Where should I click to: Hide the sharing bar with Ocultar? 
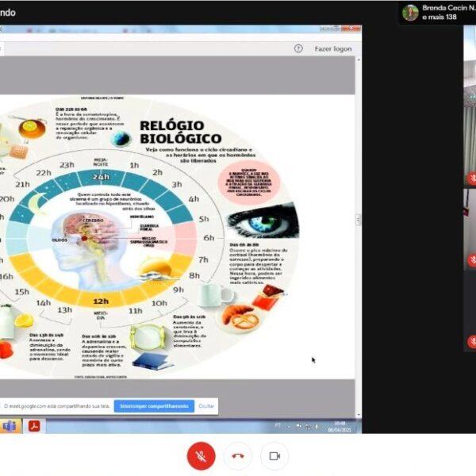206,405
